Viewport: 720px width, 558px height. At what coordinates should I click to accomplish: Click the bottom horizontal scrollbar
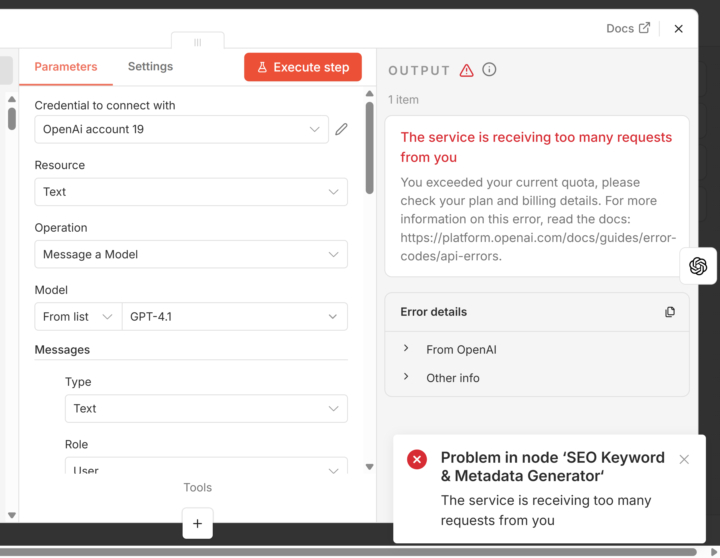click(x=349, y=552)
